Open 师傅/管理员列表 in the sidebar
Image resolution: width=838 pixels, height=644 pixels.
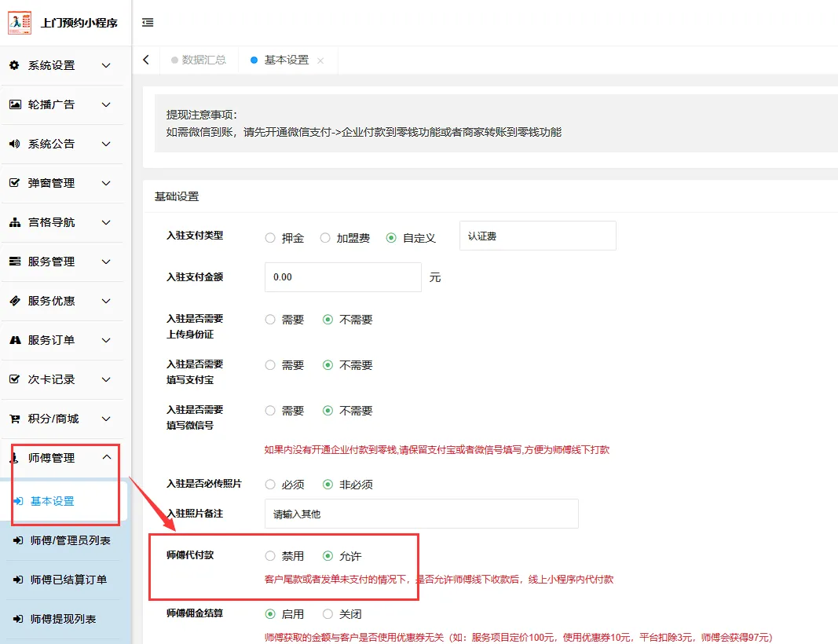click(x=71, y=540)
